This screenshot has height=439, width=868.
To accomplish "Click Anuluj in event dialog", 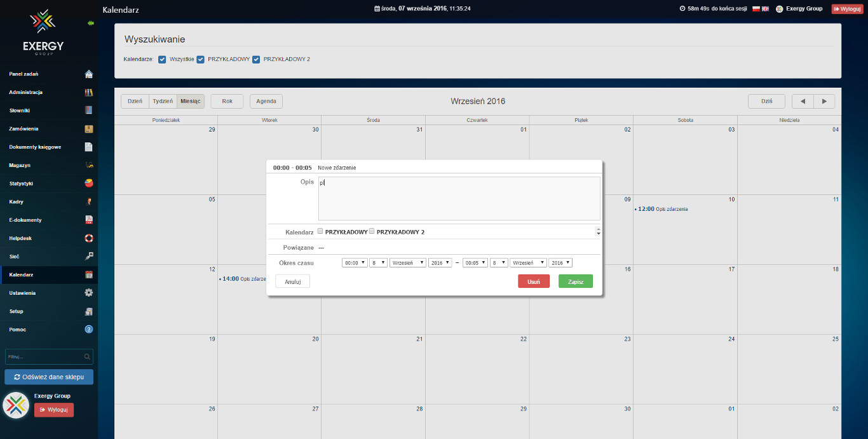I will click(292, 281).
